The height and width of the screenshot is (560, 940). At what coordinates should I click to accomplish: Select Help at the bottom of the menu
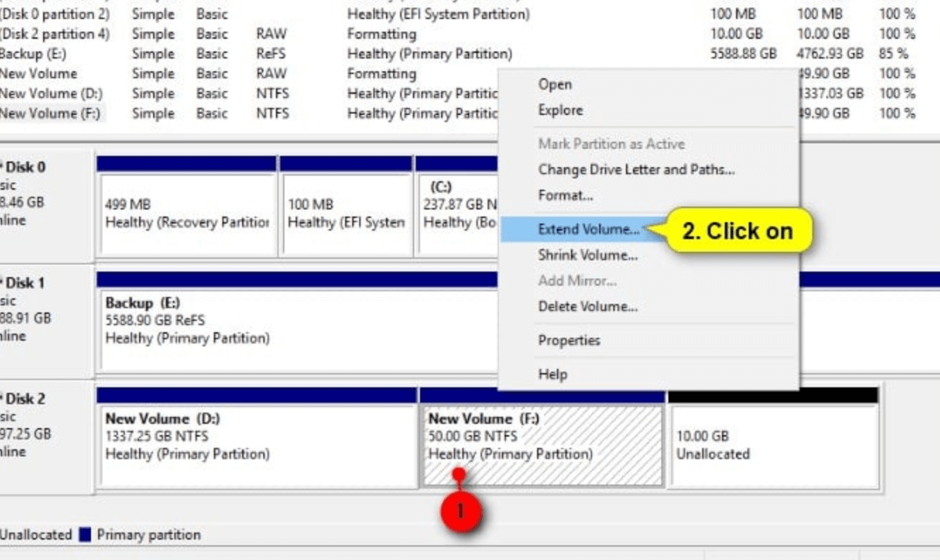click(x=552, y=374)
